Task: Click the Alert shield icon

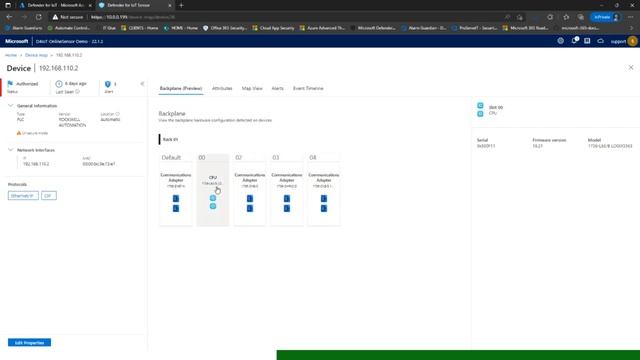Action: click(x=108, y=84)
